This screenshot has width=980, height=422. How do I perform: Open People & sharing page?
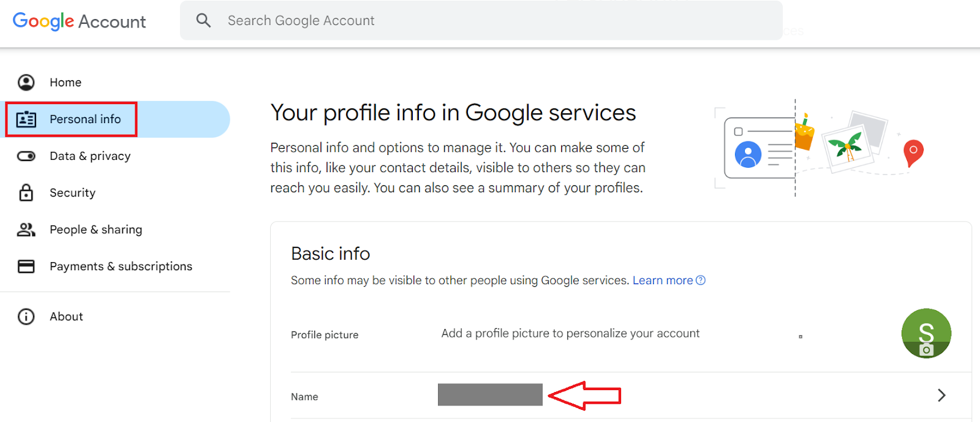pyautogui.click(x=96, y=230)
